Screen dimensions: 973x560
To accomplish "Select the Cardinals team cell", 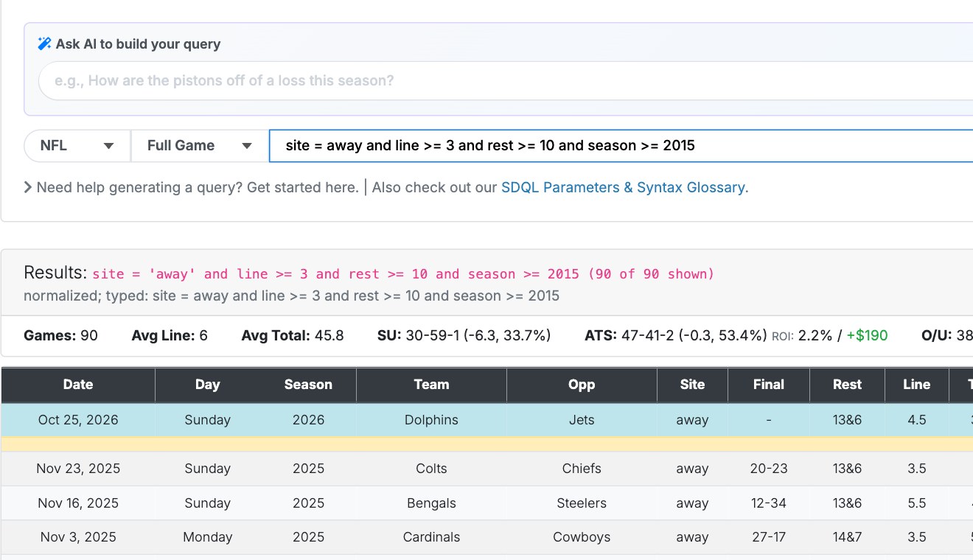I will pyautogui.click(x=432, y=537).
